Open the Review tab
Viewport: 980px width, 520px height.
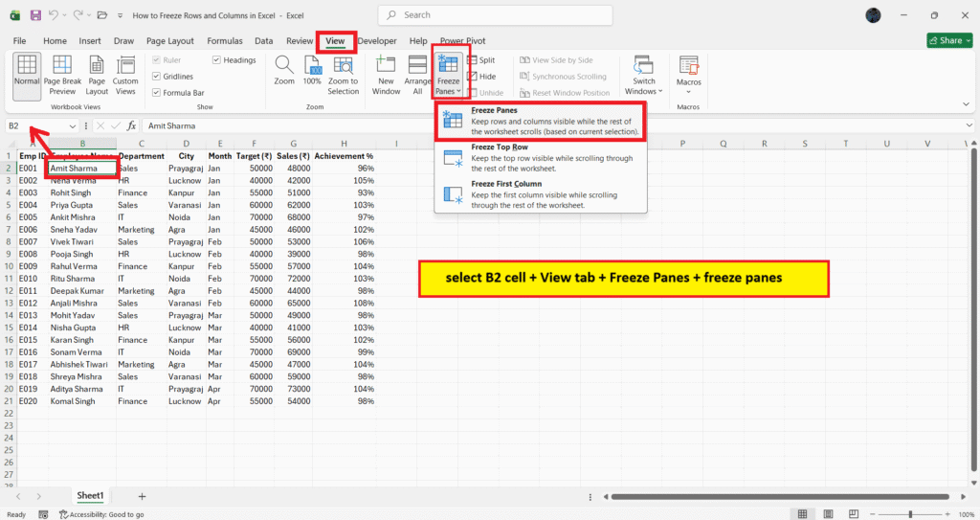(300, 40)
